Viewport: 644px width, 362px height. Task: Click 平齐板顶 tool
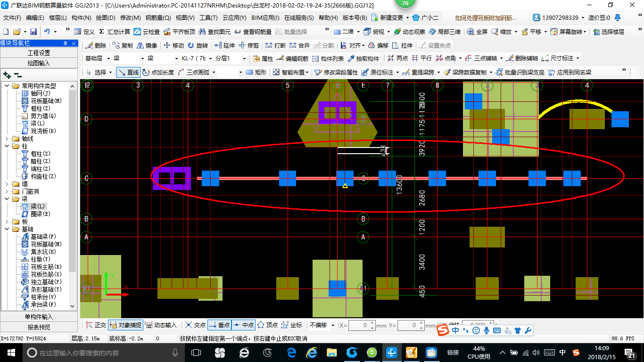point(179,32)
